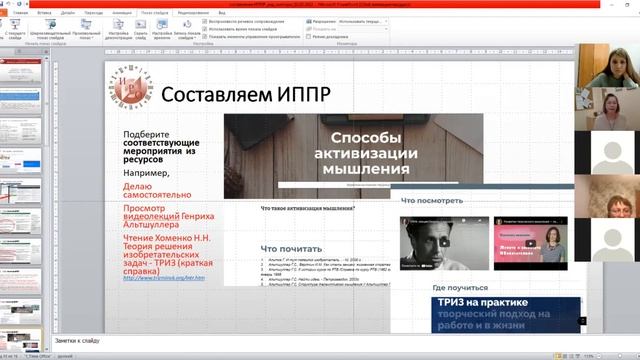
Task: Switch to the View ribbon tab
Action: [x=222, y=13]
